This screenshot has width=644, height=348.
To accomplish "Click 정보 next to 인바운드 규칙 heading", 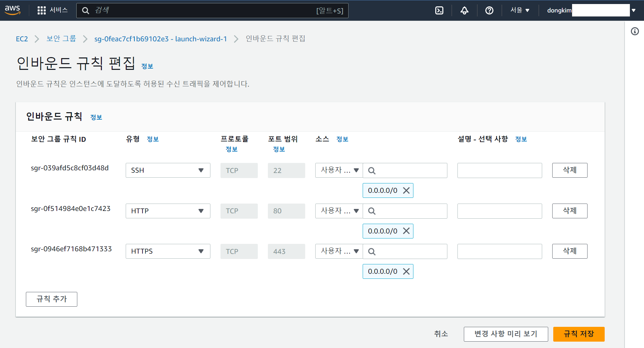I will [96, 117].
